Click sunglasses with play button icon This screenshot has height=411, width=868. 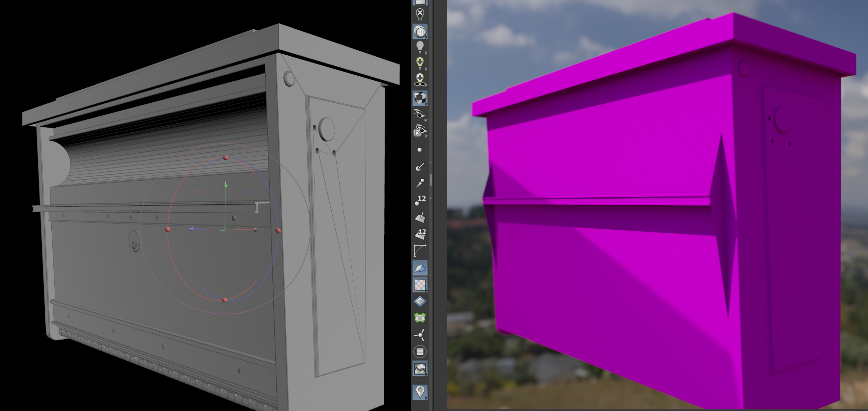(420, 130)
